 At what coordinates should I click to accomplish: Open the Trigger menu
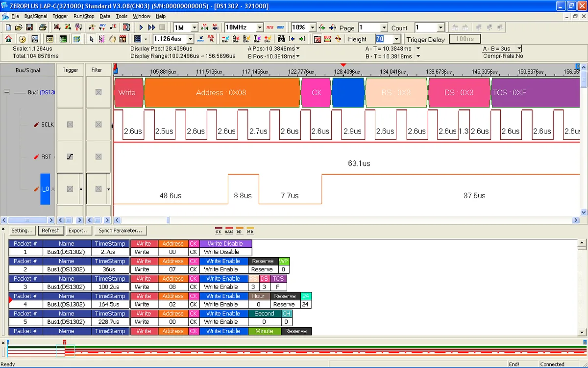(60, 16)
